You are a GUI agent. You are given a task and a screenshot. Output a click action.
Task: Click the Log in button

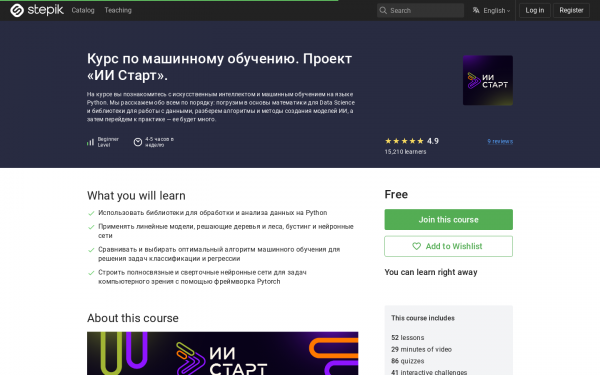coord(535,10)
